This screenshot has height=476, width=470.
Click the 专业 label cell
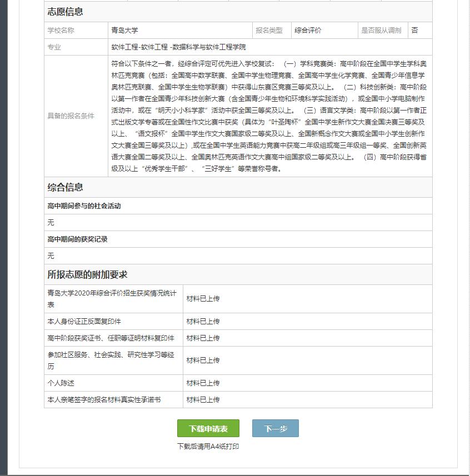pyautogui.click(x=76, y=47)
